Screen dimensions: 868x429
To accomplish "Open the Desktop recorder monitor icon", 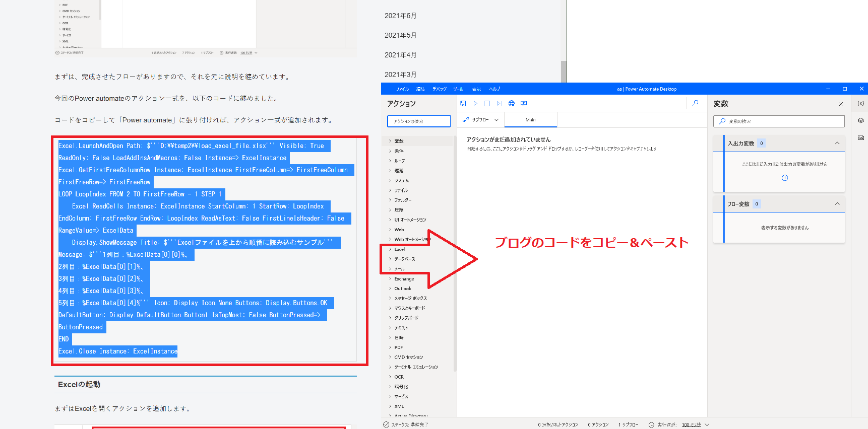I will click(524, 103).
